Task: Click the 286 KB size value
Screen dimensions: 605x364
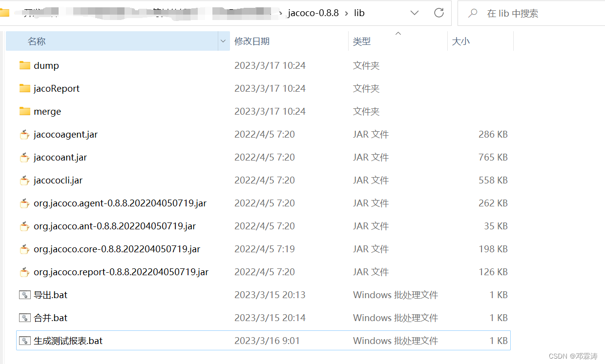Action: click(493, 134)
